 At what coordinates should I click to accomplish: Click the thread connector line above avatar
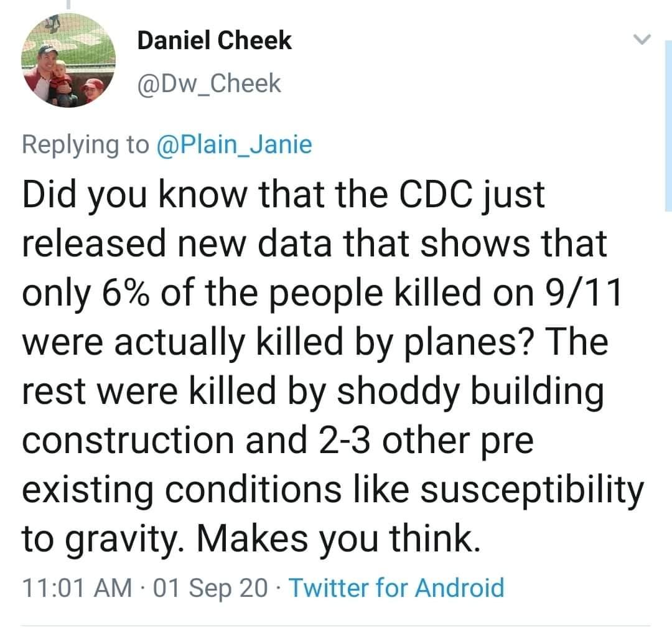coord(68,4)
